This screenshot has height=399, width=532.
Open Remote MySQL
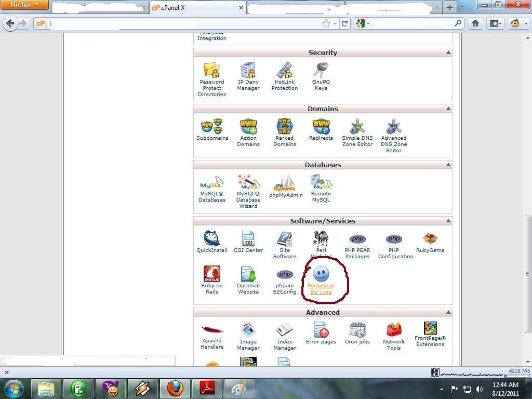[x=321, y=189]
